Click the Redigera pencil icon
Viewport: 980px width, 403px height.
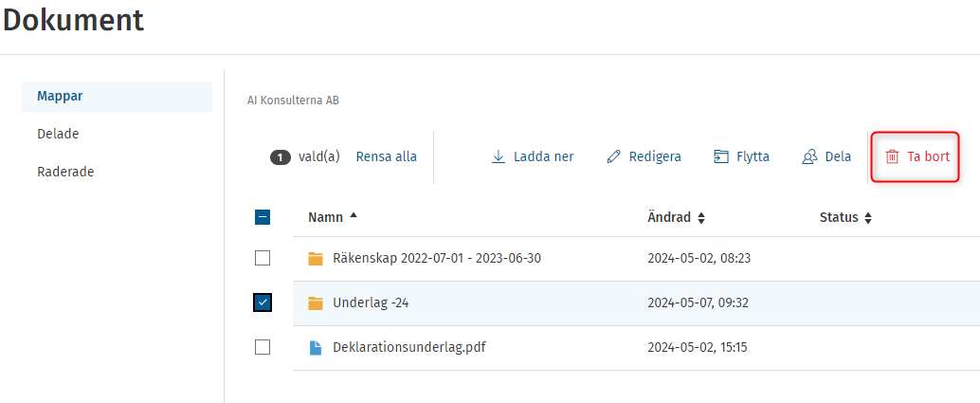(614, 156)
